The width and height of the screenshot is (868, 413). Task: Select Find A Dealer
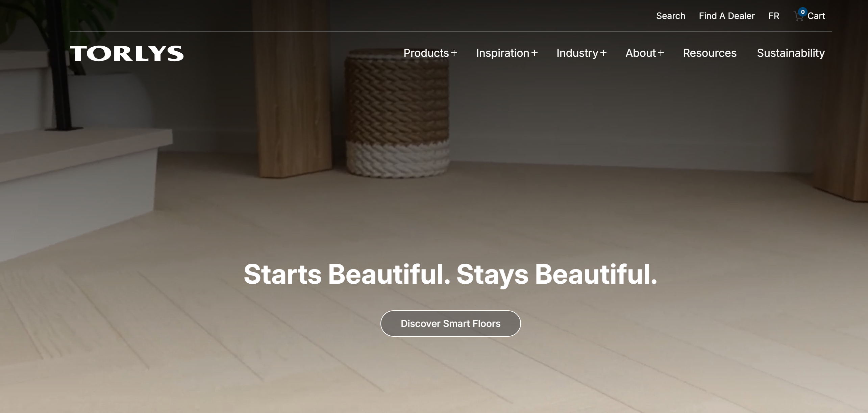(727, 16)
